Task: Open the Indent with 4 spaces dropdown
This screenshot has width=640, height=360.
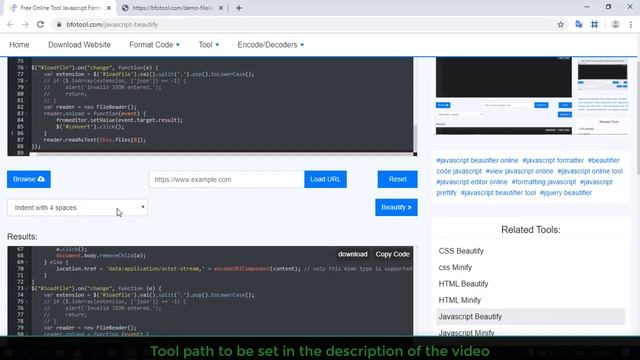Action: 77,208
